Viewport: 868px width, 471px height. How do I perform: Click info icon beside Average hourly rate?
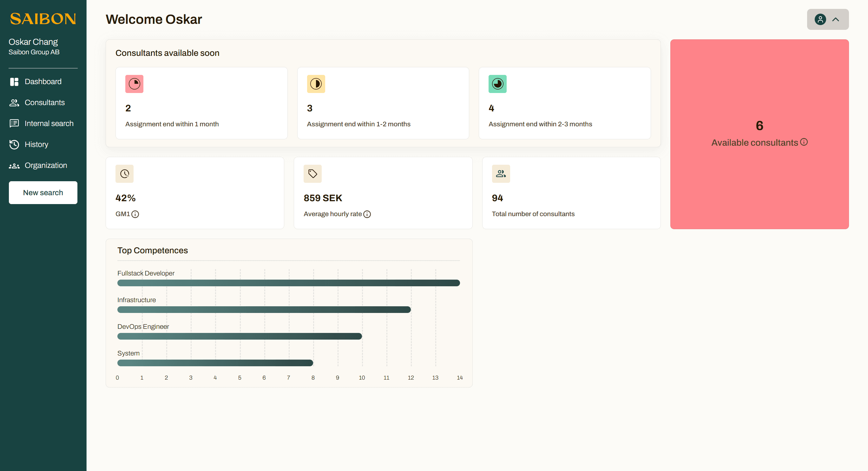[367, 214]
